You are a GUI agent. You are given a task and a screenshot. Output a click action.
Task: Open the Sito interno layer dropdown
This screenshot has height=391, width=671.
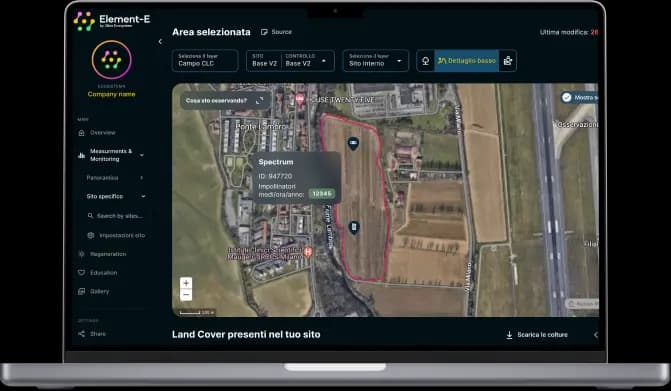point(375,60)
